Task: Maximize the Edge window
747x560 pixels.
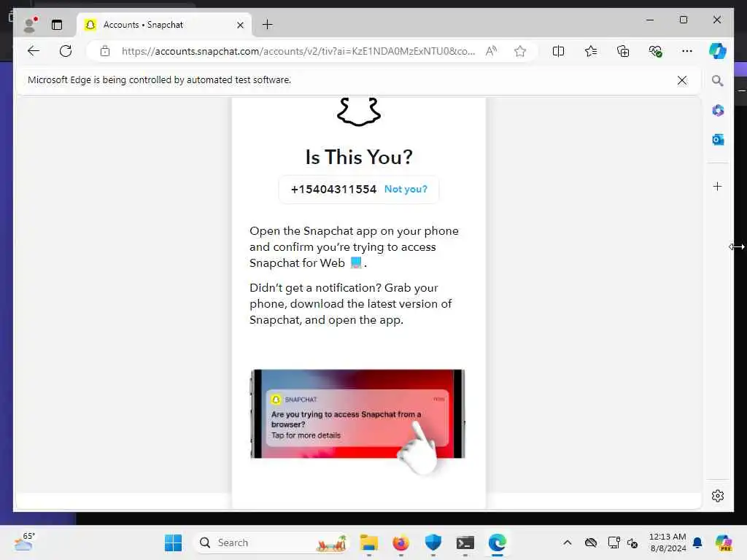Action: click(x=683, y=20)
